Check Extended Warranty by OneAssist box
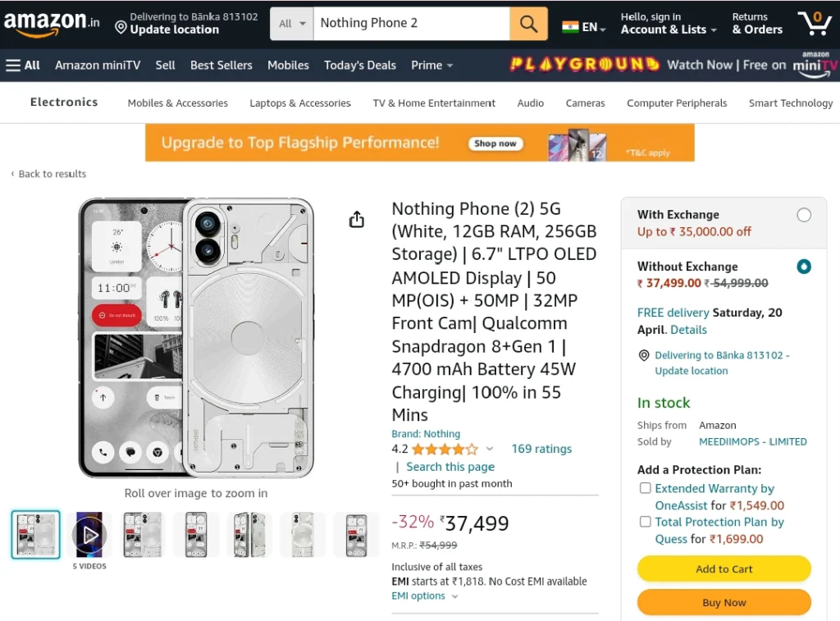The image size is (840, 621). pos(646,488)
